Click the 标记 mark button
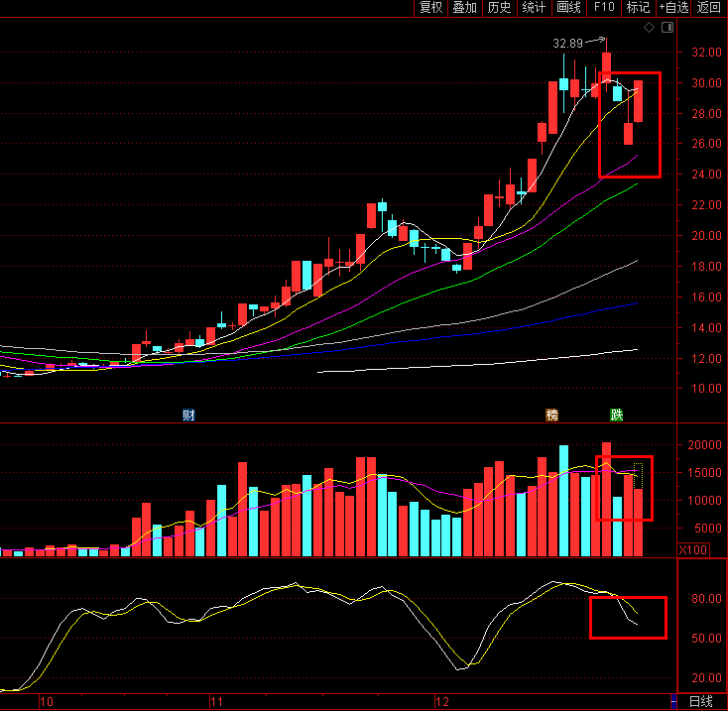This screenshot has height=711, width=728. click(639, 8)
